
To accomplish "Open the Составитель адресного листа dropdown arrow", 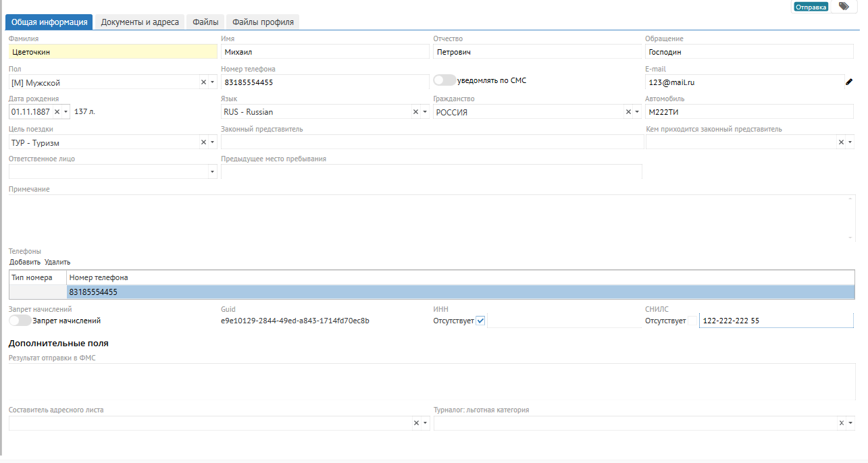I will (x=425, y=423).
